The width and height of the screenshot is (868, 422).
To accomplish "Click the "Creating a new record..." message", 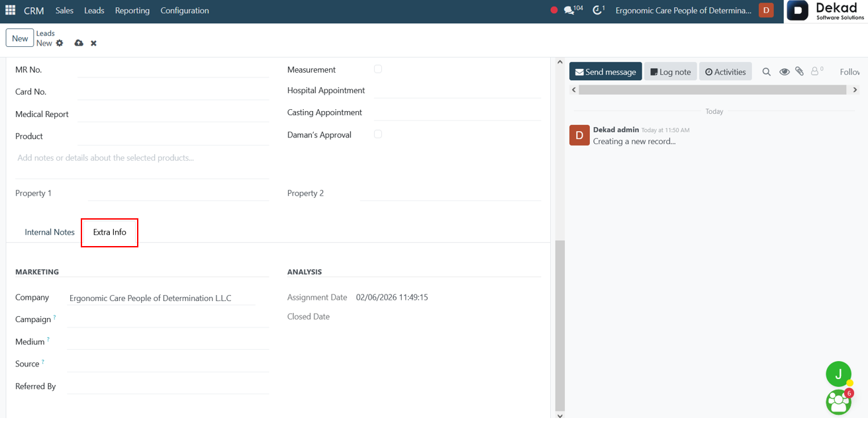I will click(x=634, y=142).
